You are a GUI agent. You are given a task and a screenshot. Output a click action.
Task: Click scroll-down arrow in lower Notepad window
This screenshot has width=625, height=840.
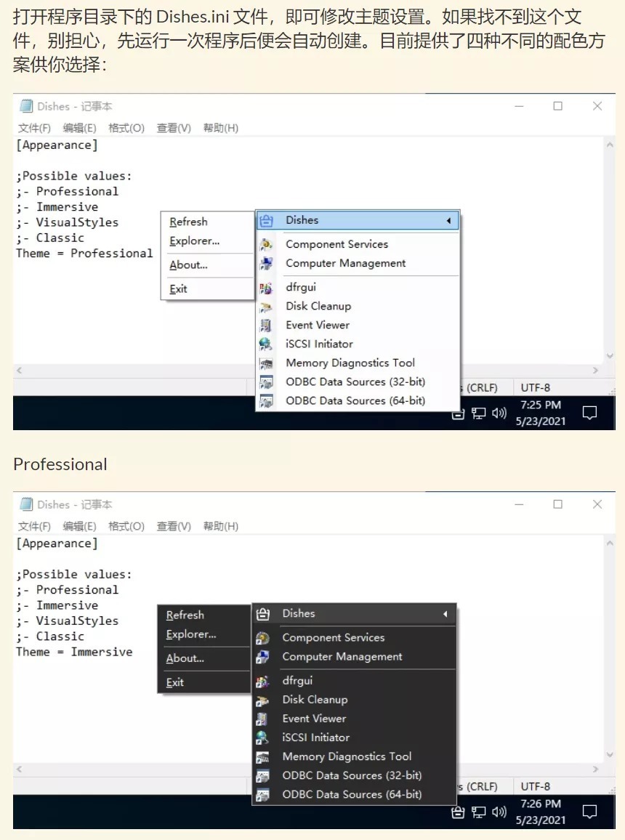pos(610,754)
